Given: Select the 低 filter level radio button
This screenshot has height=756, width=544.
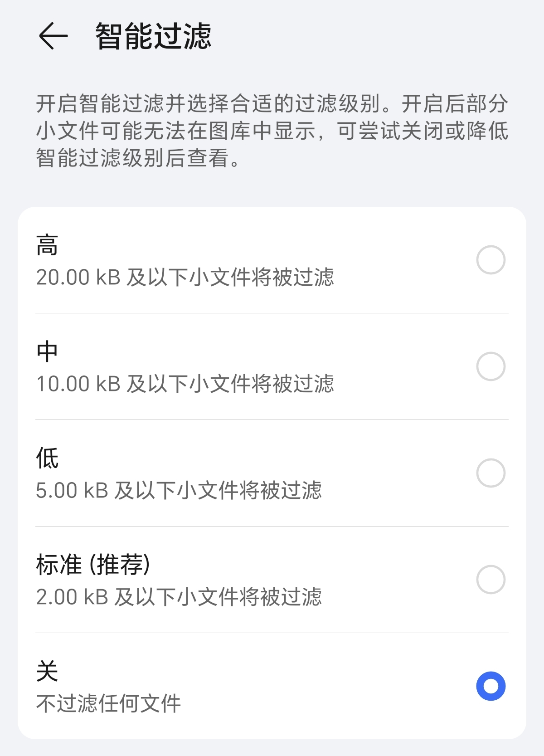Looking at the screenshot, I should [491, 473].
